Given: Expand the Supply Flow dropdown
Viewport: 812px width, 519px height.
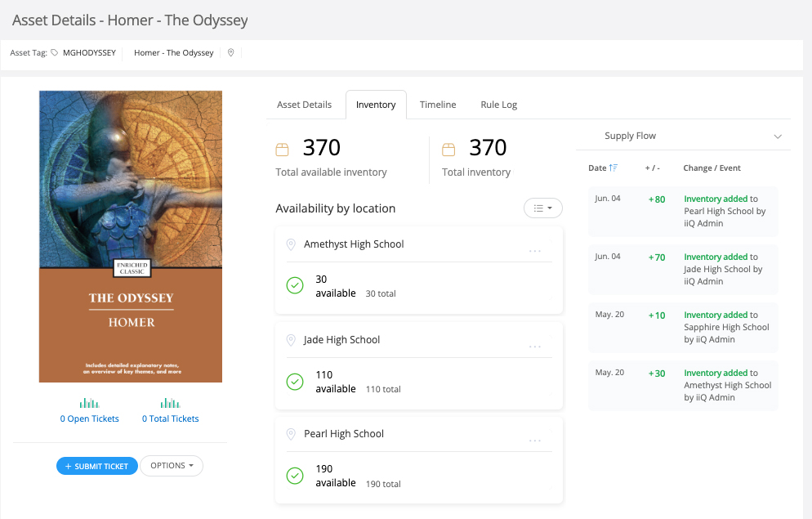Looking at the screenshot, I should pyautogui.click(x=777, y=136).
